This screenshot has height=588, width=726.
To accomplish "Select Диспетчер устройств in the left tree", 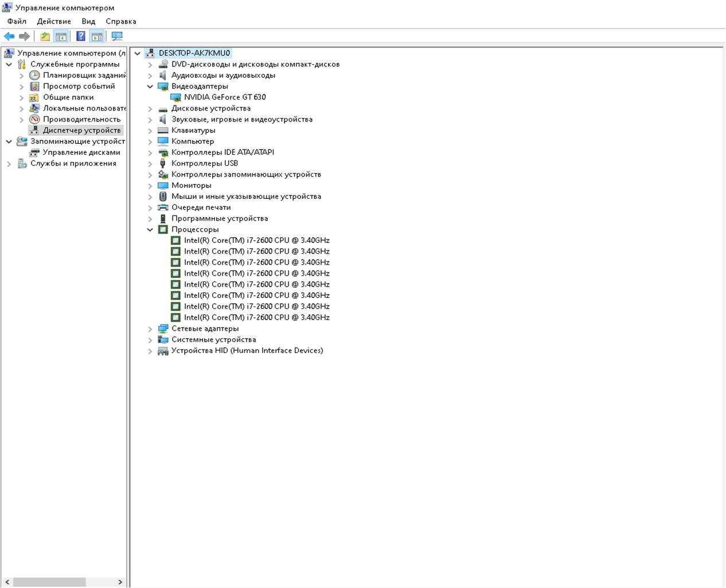I will [x=82, y=130].
